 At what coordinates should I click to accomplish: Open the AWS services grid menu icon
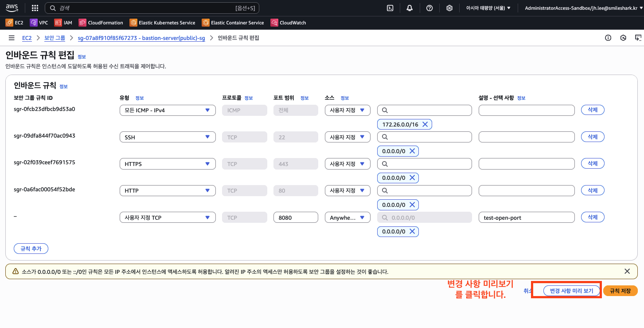click(35, 8)
